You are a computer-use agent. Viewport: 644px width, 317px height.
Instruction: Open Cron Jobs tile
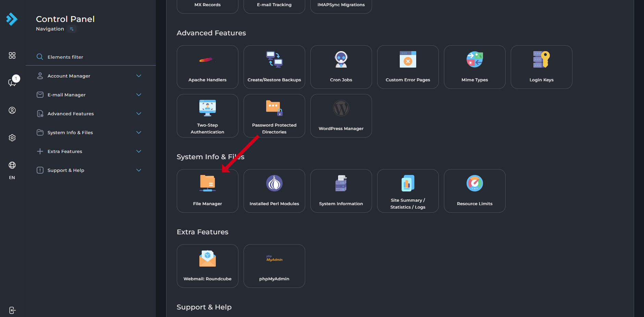point(341,67)
